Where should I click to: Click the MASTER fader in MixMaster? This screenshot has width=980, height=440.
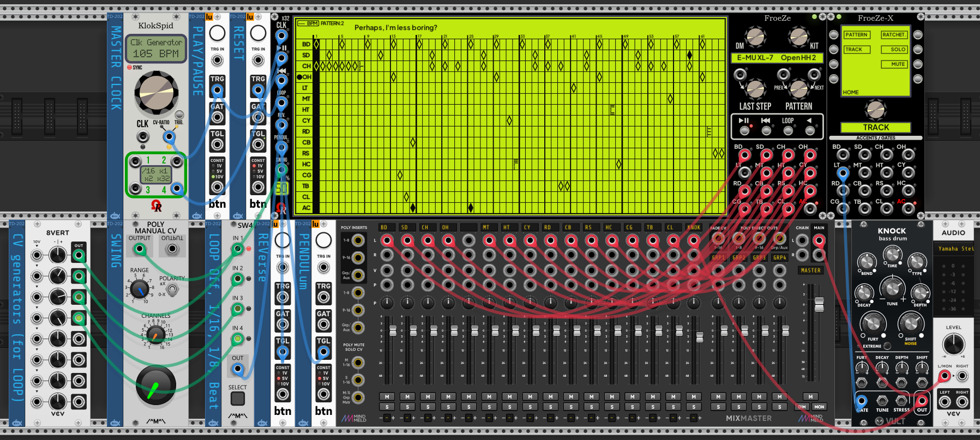(x=819, y=305)
